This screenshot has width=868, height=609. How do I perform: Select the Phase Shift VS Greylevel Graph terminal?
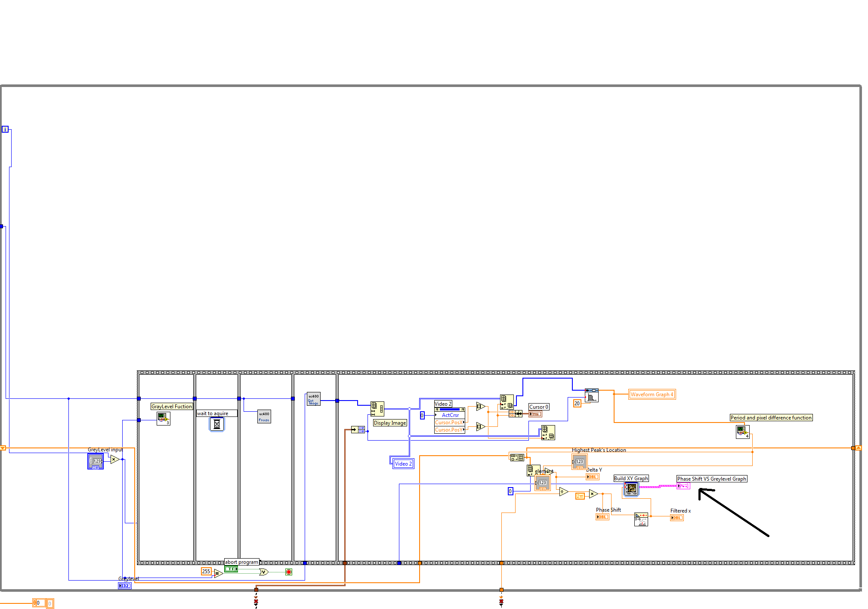pos(683,486)
